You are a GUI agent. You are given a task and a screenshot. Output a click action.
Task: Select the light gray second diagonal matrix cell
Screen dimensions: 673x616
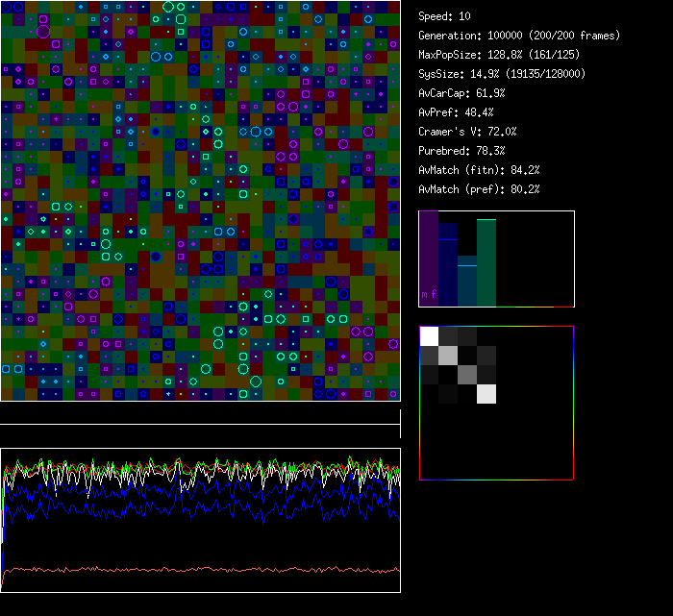(x=448, y=356)
